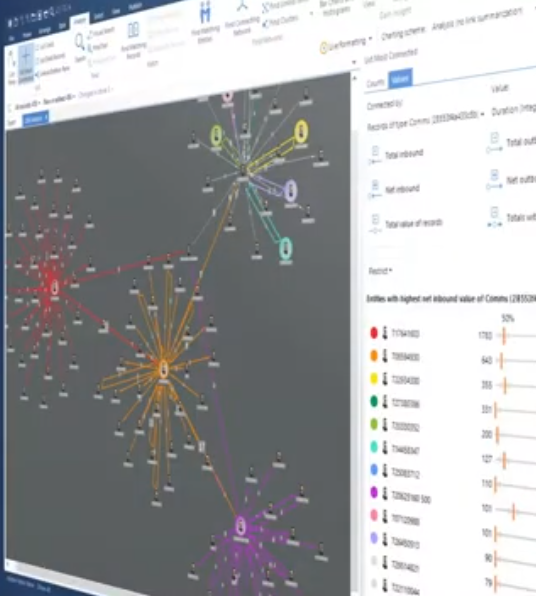The image size is (536, 596).
Task: Click the highlighted List Most Connected ribbon button
Action: pos(26,63)
